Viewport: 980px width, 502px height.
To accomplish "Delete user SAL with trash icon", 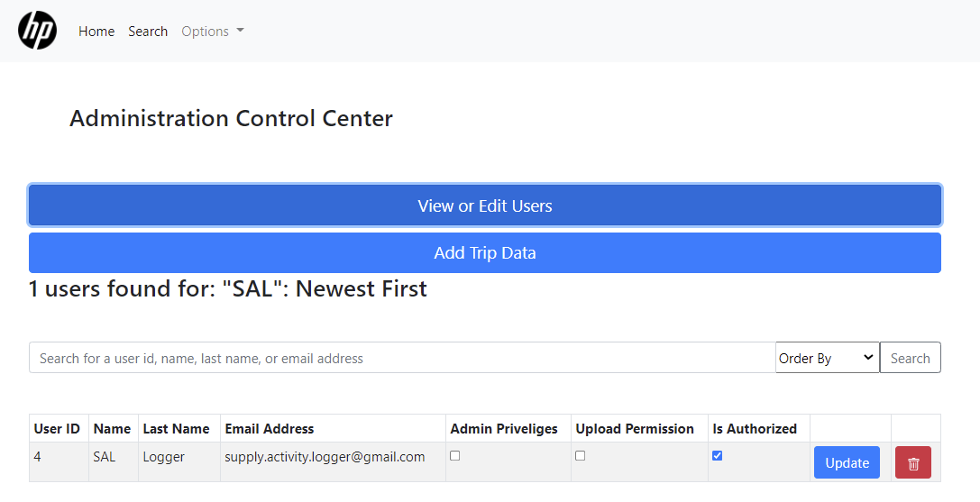I will pyautogui.click(x=912, y=463).
